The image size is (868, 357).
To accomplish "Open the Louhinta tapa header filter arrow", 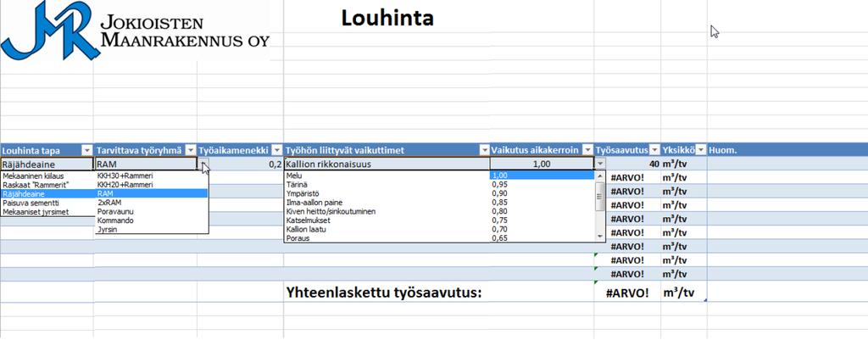I will tap(87, 151).
